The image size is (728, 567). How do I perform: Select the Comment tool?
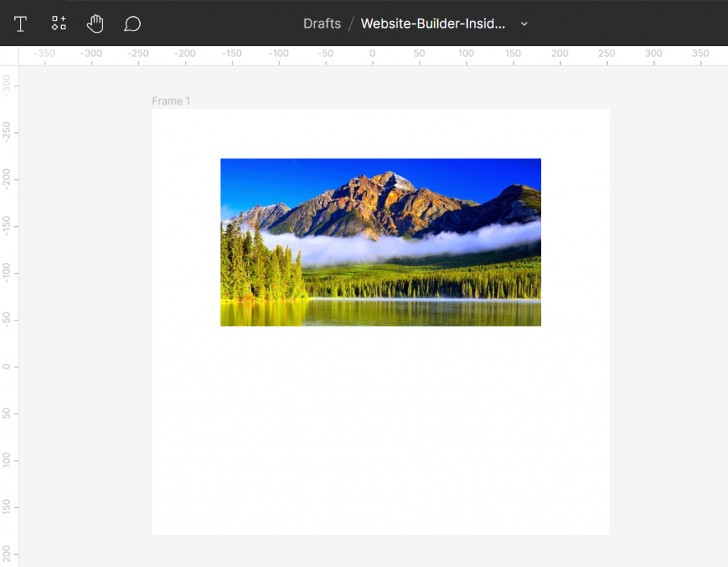pos(132,23)
